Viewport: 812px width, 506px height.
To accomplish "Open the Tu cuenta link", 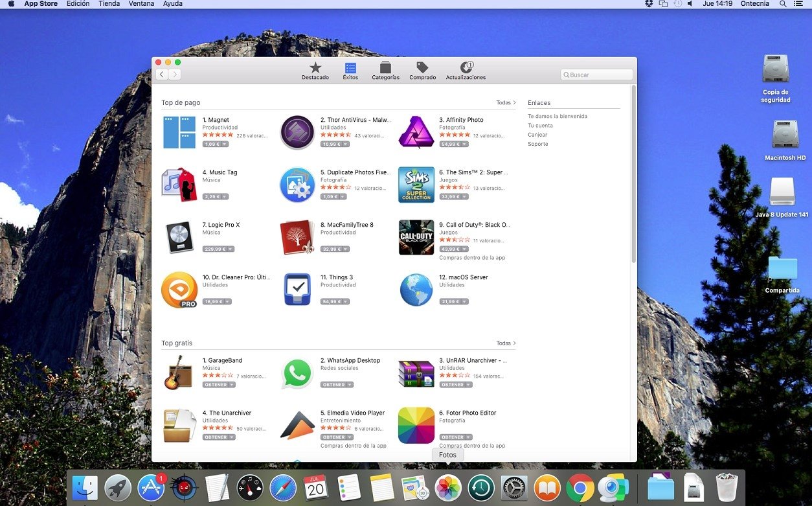I will point(540,126).
